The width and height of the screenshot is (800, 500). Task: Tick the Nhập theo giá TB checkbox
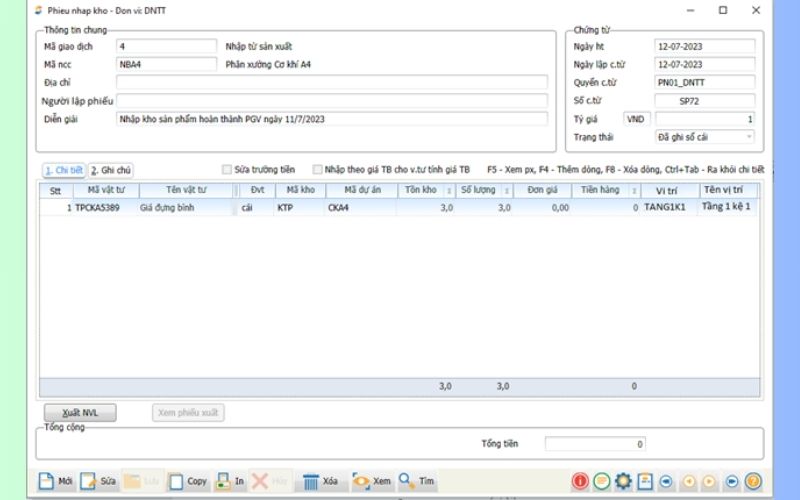(317, 170)
